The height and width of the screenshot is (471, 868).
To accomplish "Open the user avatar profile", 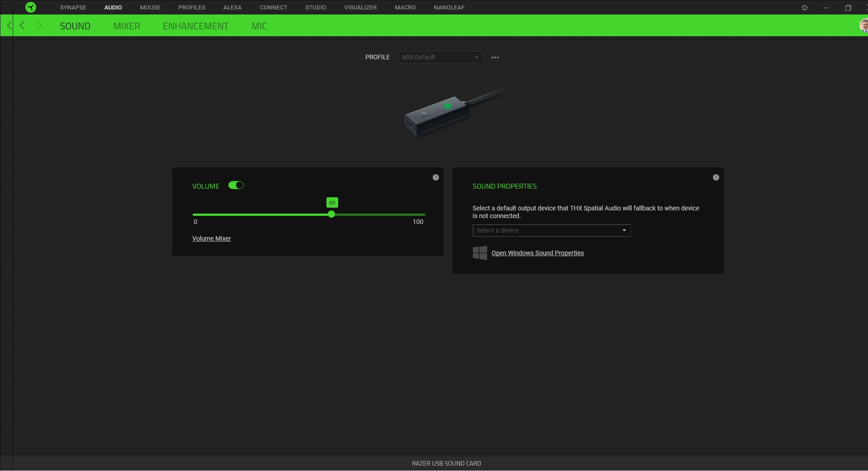I will click(863, 25).
